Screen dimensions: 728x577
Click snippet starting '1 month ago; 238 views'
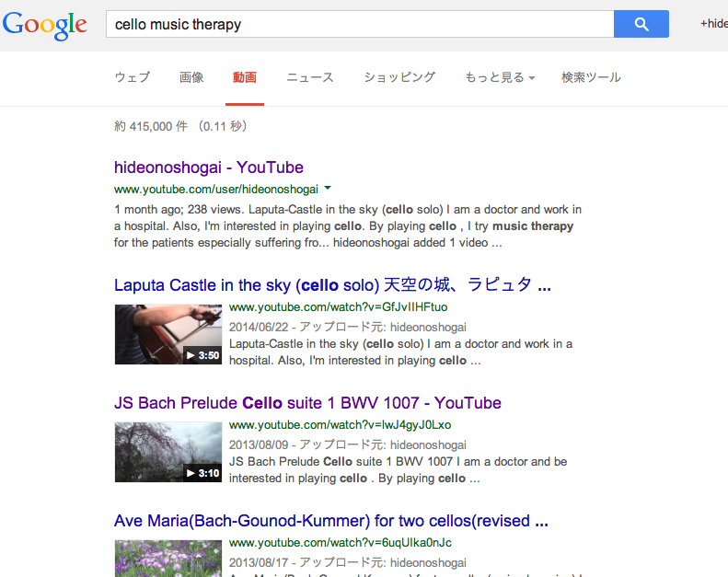point(348,226)
